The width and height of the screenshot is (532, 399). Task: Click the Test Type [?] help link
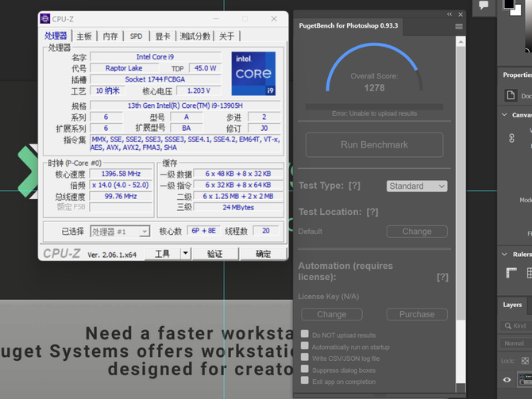click(x=354, y=186)
